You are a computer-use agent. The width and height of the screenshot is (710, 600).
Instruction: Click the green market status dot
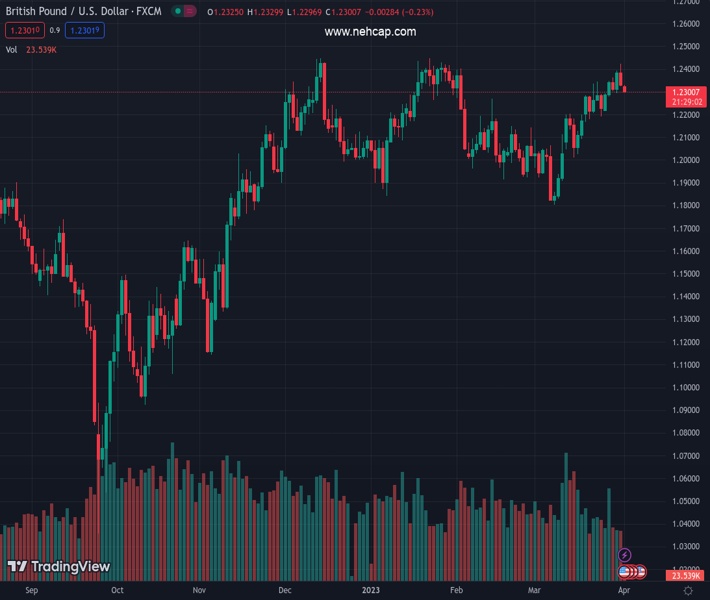(x=177, y=11)
